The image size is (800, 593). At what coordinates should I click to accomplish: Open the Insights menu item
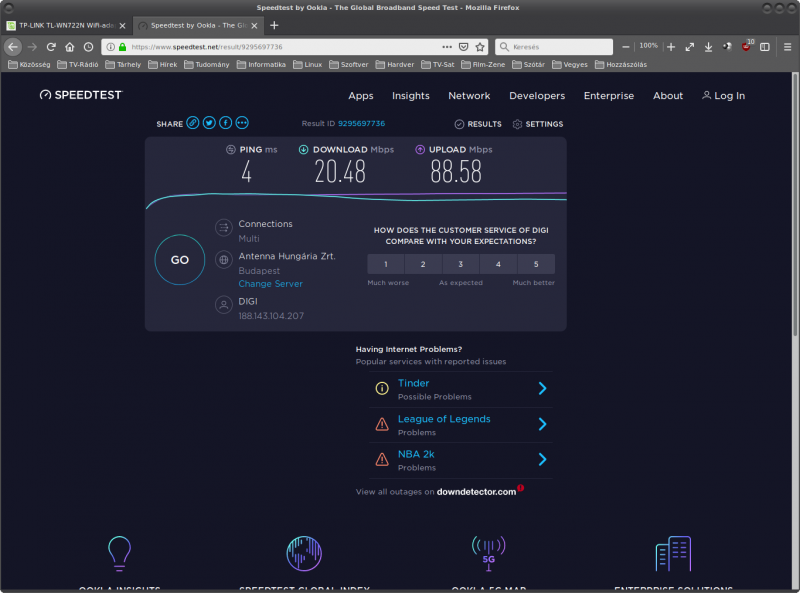click(x=411, y=96)
